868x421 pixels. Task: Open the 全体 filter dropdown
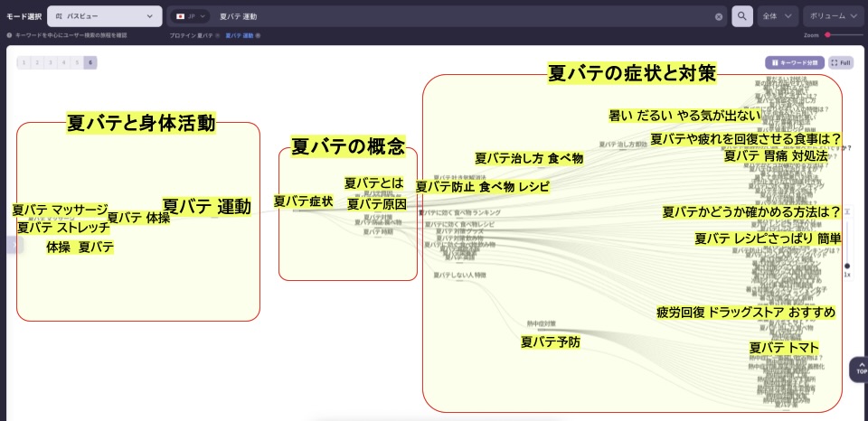[778, 16]
